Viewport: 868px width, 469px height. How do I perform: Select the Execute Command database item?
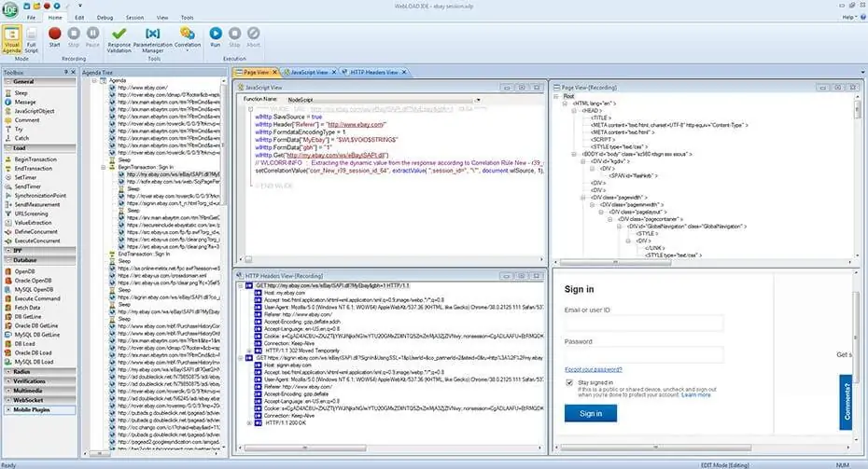(37, 298)
